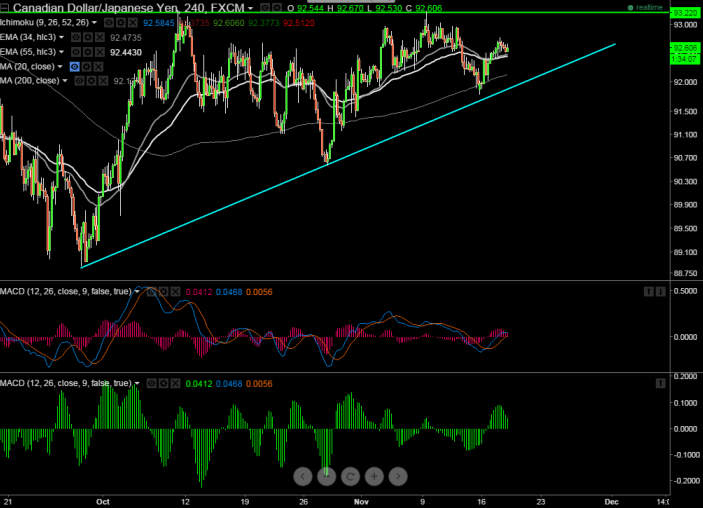
Task: Click the Dec date label on time axis
Action: [611, 501]
